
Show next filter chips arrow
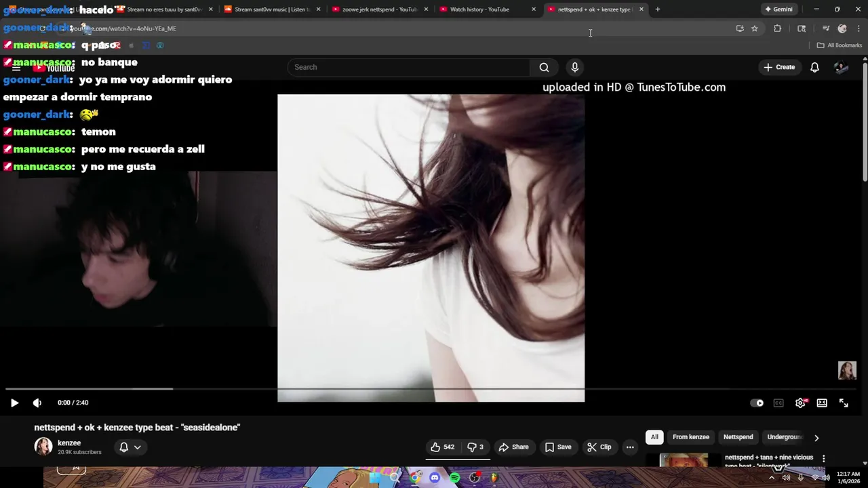(x=816, y=438)
